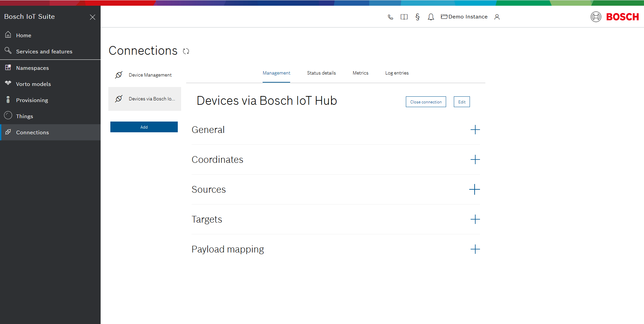The width and height of the screenshot is (644, 324).
Task: Switch to the Status details tab
Action: click(x=321, y=73)
